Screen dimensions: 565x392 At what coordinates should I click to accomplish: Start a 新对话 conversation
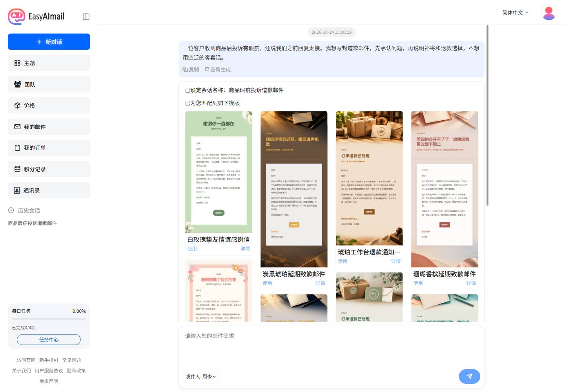(x=49, y=42)
